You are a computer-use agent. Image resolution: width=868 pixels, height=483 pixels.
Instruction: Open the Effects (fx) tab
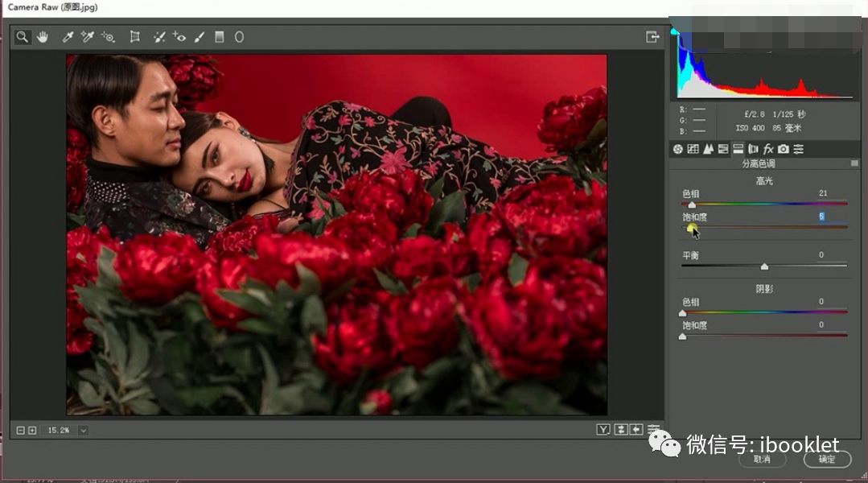click(x=768, y=149)
